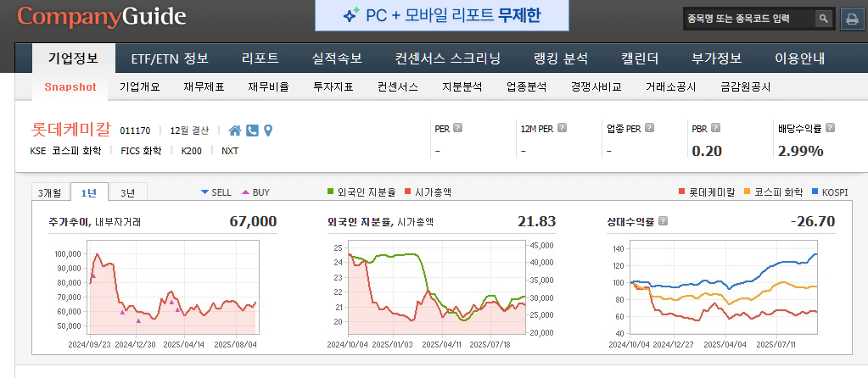This screenshot has height=378, width=868.
Task: Switch to the 재무비율 tab
Action: click(268, 87)
